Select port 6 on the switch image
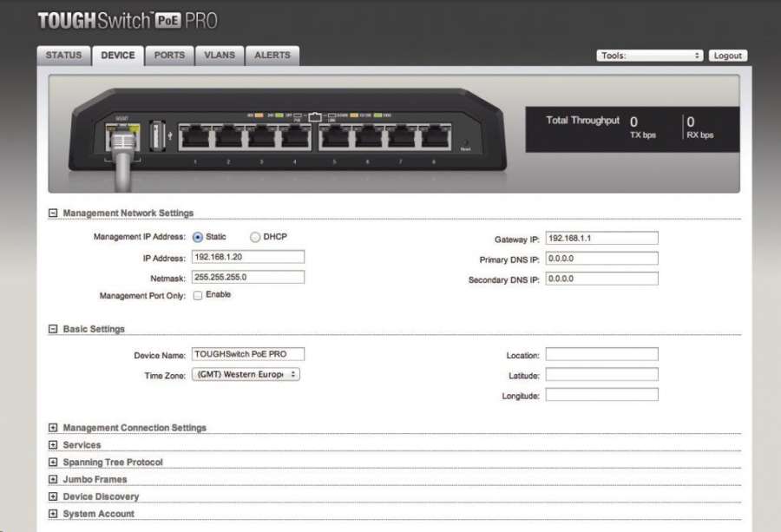This screenshot has height=532, width=781. pyautogui.click(x=369, y=137)
